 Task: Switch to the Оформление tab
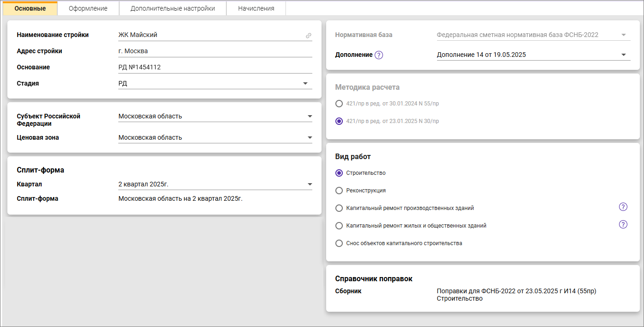(x=88, y=8)
